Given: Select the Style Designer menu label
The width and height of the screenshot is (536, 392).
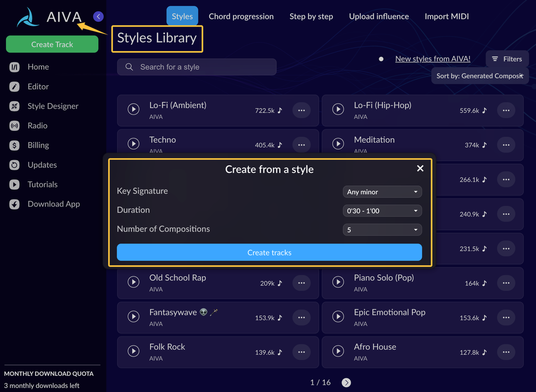Looking at the screenshot, I should pyautogui.click(x=53, y=106).
